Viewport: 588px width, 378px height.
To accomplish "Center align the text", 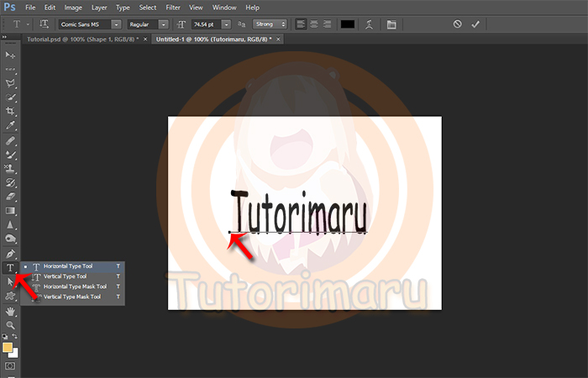I will [314, 24].
